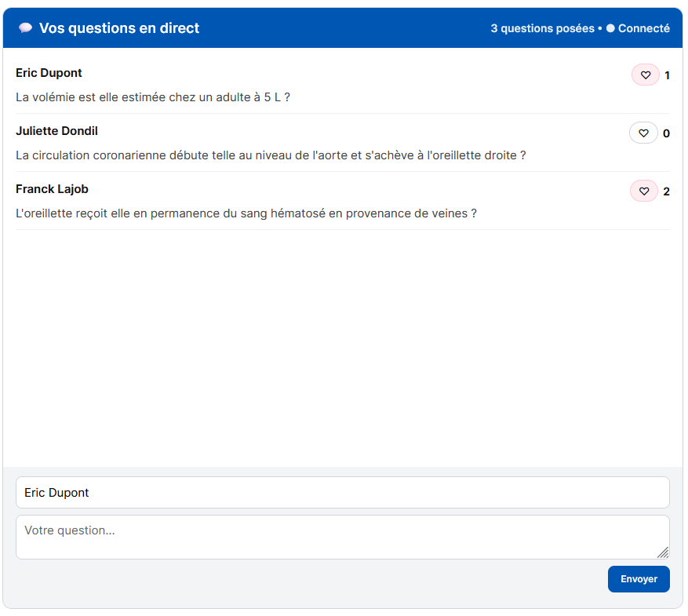This screenshot has width=688, height=616.
Task: Select the author name Eric Dupont in the list
Action: point(49,73)
